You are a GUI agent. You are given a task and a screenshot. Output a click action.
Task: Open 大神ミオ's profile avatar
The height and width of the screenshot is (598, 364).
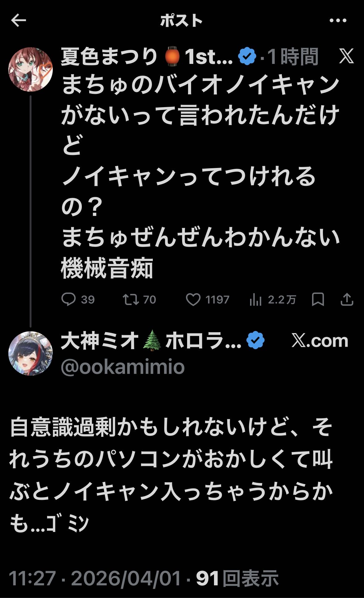click(31, 353)
